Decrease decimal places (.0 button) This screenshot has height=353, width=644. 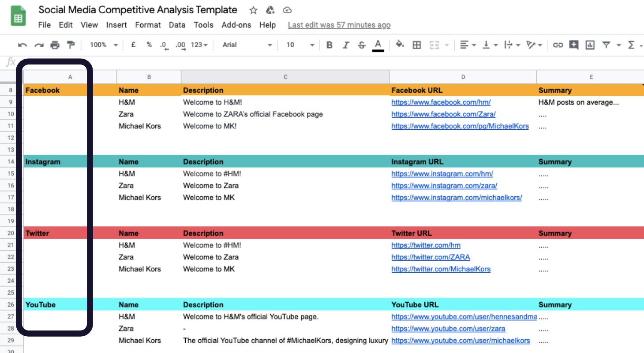(x=164, y=45)
